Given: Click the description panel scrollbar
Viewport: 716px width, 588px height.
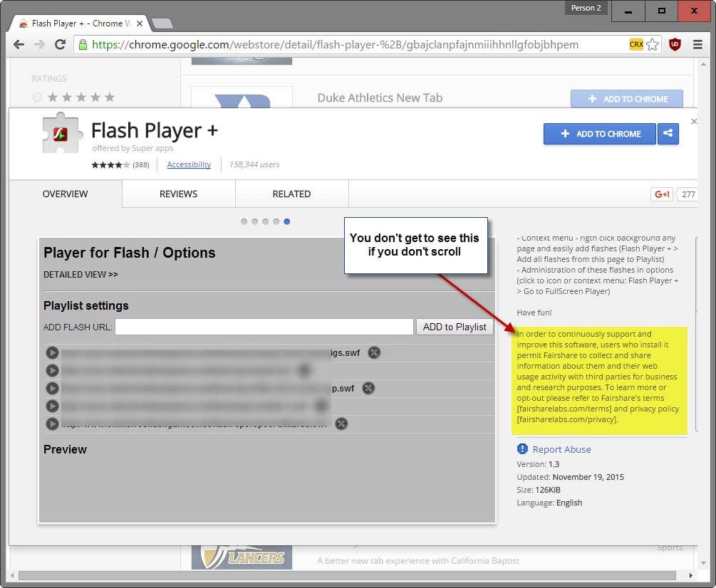Looking at the screenshot, I should coord(696,334).
